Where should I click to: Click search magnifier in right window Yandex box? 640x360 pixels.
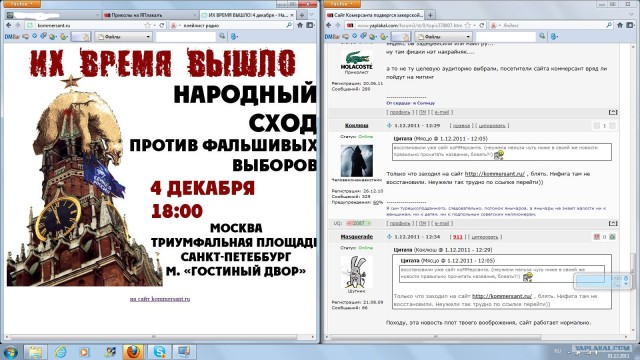(609, 25)
